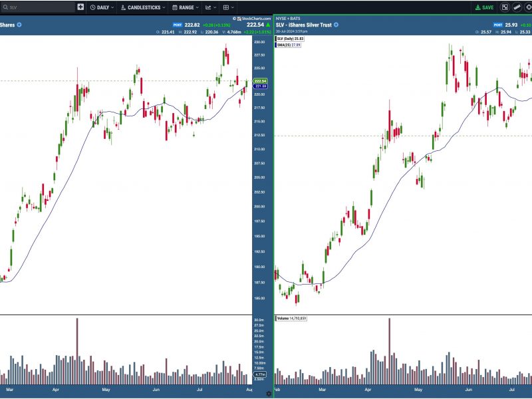Open the DAILY period dropdown

102,7
